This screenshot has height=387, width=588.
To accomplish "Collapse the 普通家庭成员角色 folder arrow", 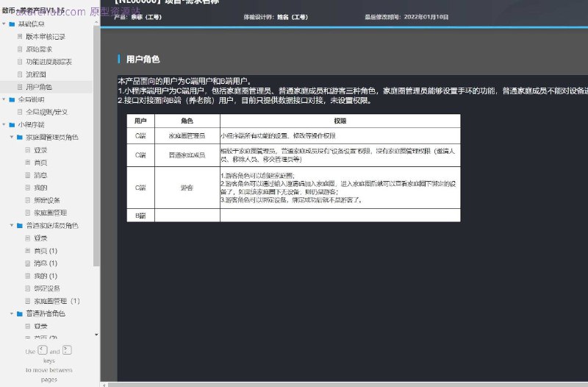I will pyautogui.click(x=12, y=226).
